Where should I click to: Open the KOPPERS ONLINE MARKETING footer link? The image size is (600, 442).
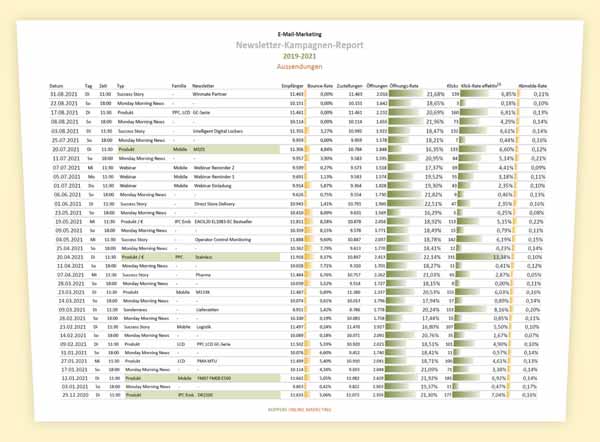point(299,411)
